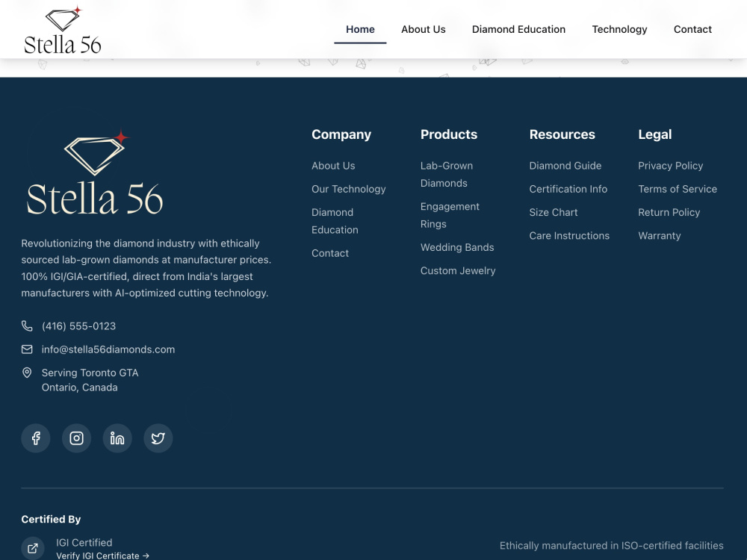Click the Company column heading
This screenshot has width=747, height=560.
341,134
